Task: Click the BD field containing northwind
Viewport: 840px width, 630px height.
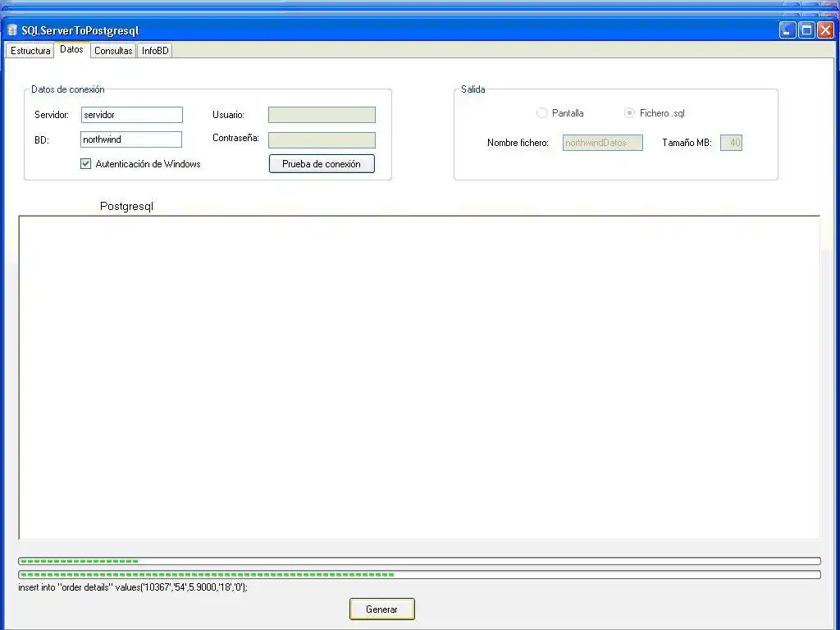Action: point(131,139)
